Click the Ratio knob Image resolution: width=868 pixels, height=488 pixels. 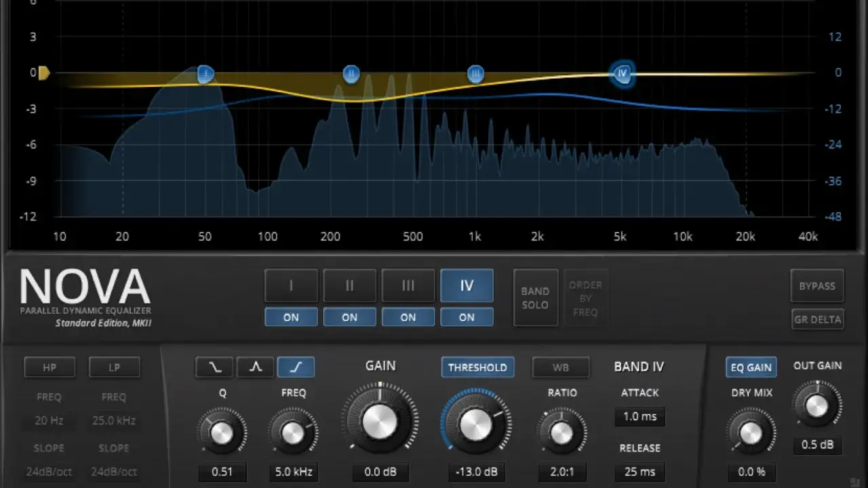(561, 432)
